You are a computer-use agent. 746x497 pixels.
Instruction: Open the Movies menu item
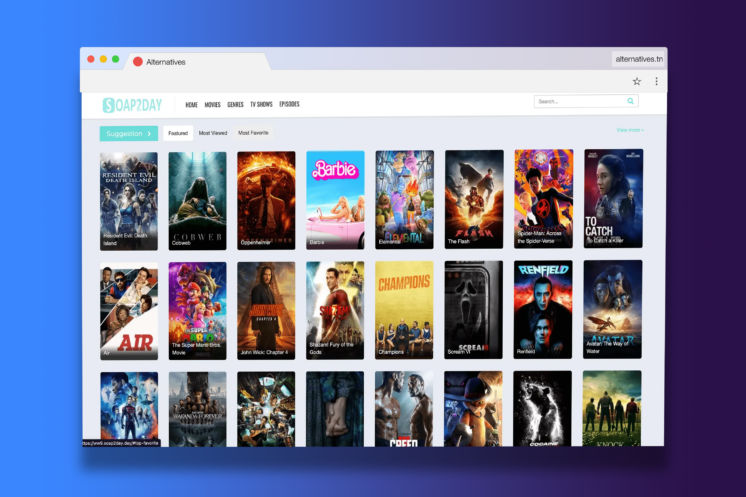coord(212,105)
